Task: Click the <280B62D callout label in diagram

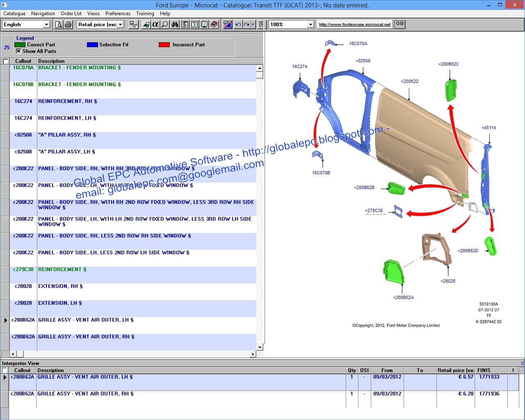Action: pos(468,251)
